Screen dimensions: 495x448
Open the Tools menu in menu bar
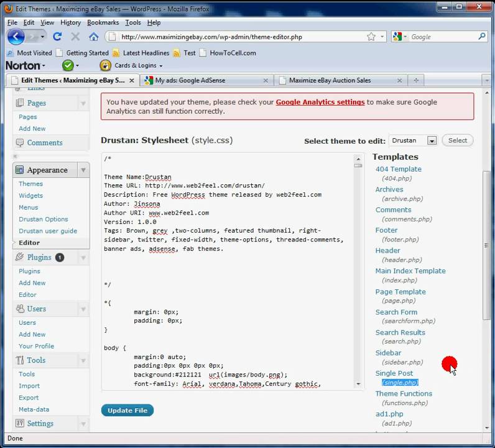pos(133,23)
